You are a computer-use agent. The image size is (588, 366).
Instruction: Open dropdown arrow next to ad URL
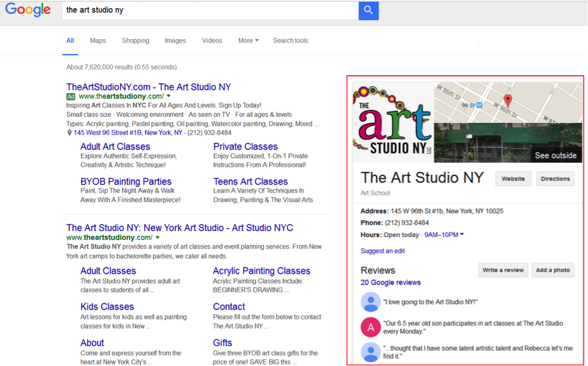(x=169, y=96)
